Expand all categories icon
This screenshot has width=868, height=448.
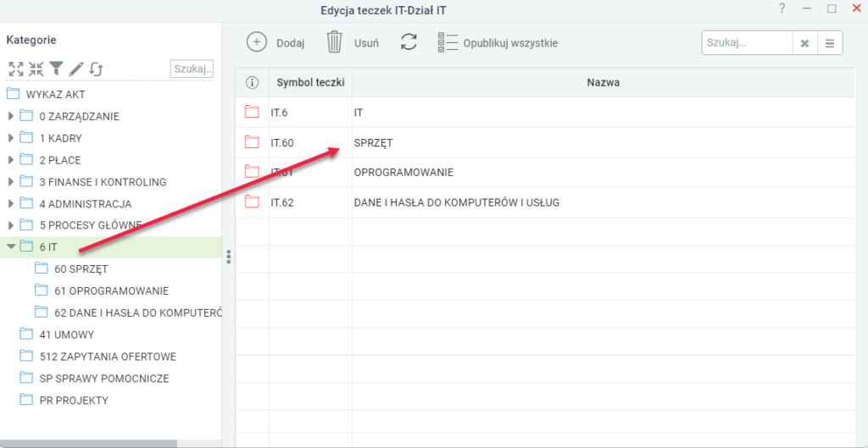16,69
